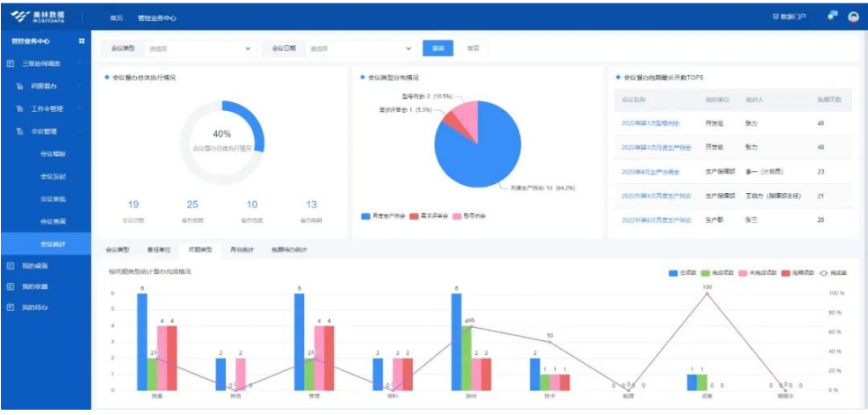Switch to the 月份统计 tab
The image size is (868, 415).
click(242, 250)
